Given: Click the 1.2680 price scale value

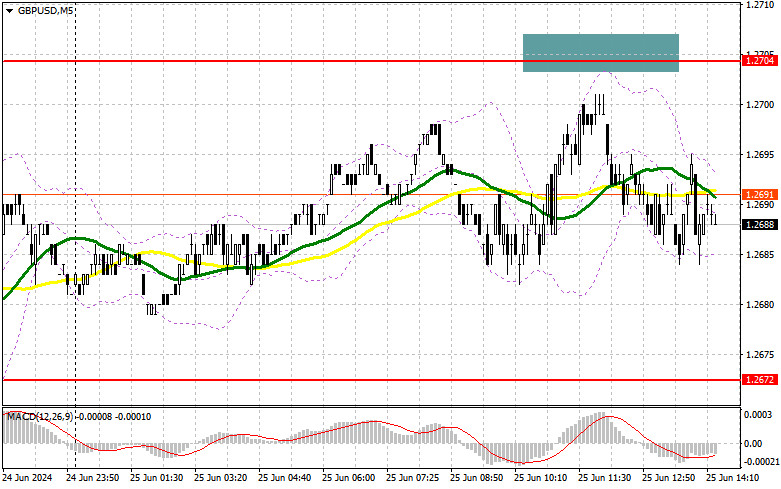Looking at the screenshot, I should click(x=760, y=304).
